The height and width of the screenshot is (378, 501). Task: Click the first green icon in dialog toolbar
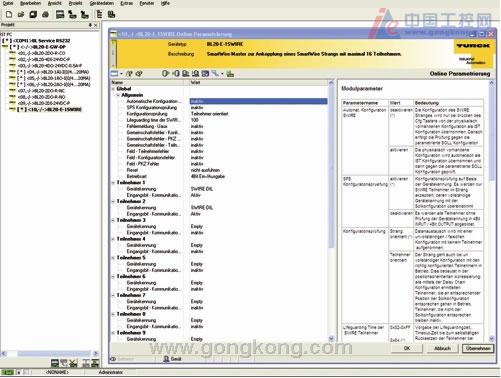(x=166, y=74)
